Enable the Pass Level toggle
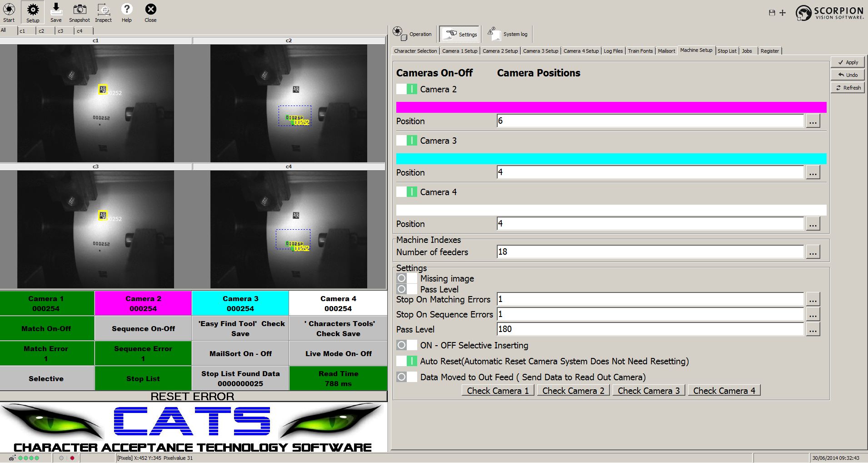This screenshot has height=463, width=868. (x=407, y=289)
